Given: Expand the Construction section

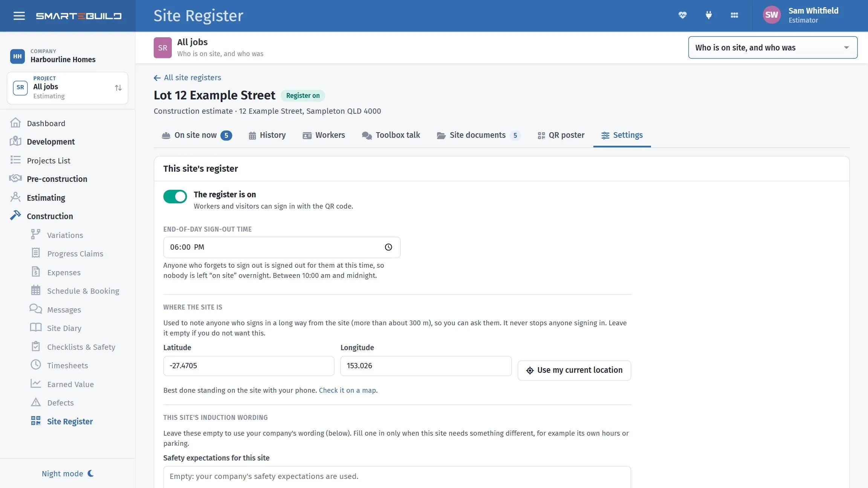Looking at the screenshot, I should 50,216.
